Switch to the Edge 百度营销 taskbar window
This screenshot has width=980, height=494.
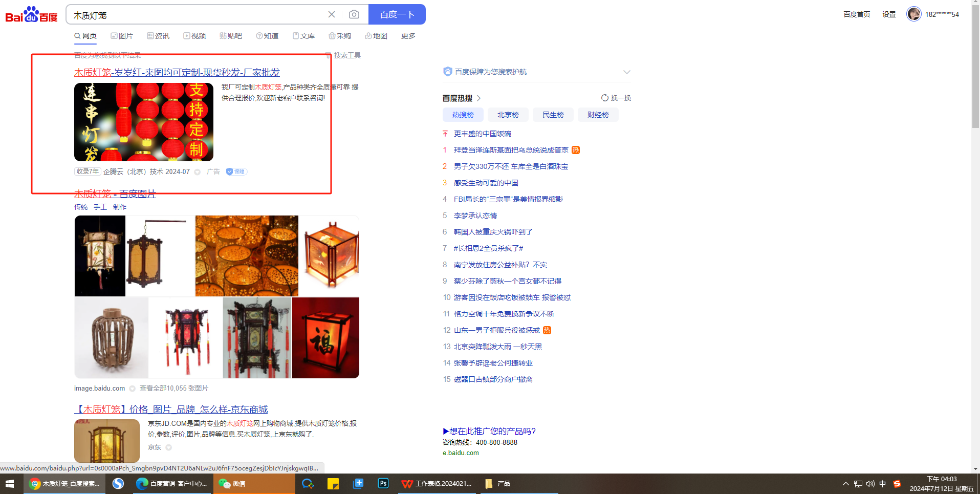coord(172,484)
